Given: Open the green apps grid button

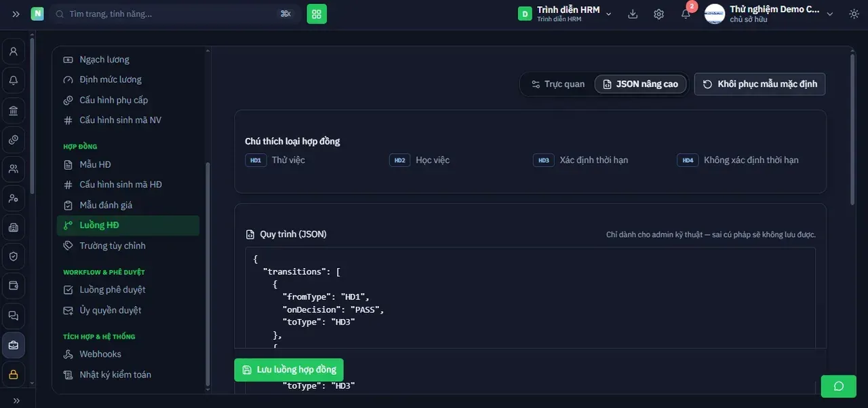Looking at the screenshot, I should [317, 14].
